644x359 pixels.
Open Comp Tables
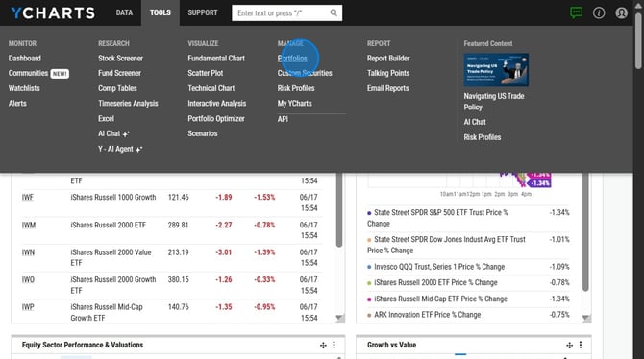click(x=117, y=88)
